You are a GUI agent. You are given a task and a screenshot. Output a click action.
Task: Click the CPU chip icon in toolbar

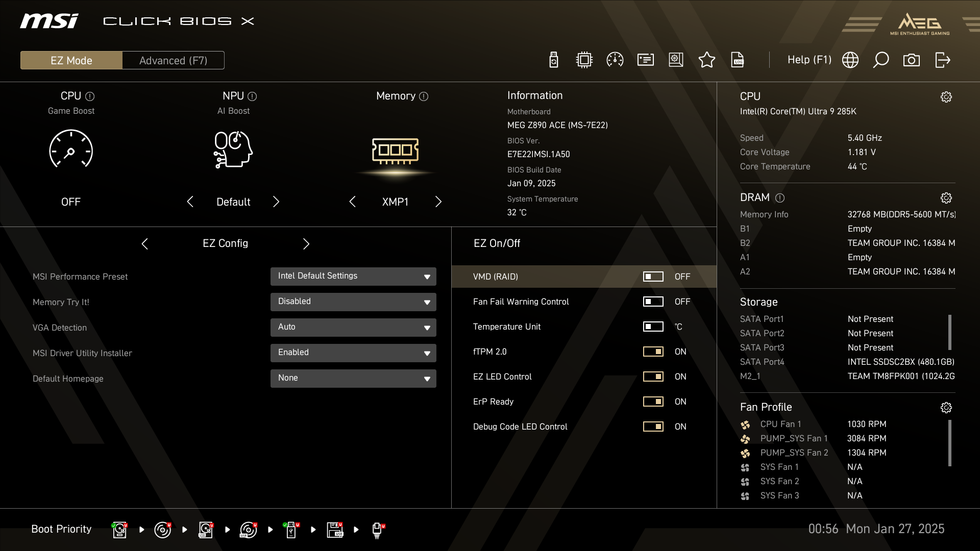pyautogui.click(x=584, y=60)
